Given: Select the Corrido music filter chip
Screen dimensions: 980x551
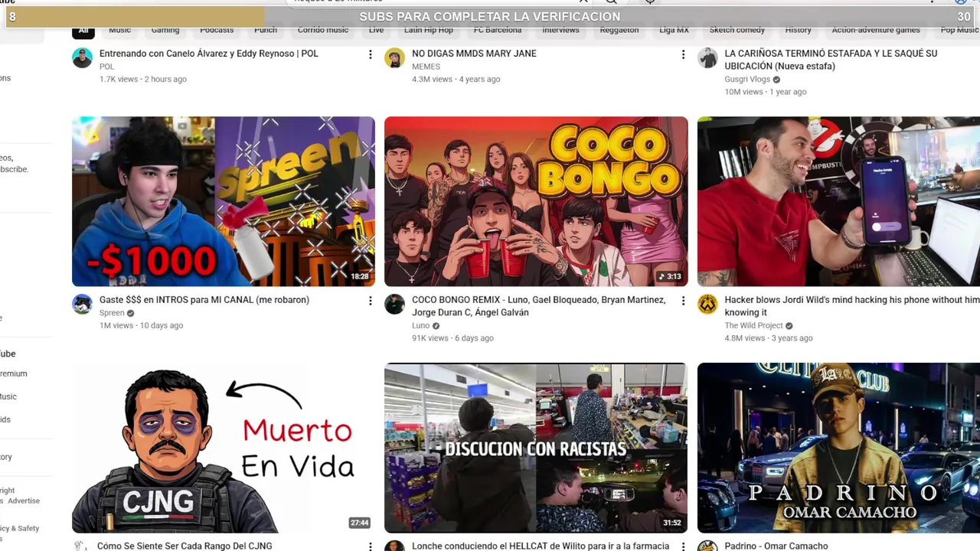Looking at the screenshot, I should click(x=323, y=31).
